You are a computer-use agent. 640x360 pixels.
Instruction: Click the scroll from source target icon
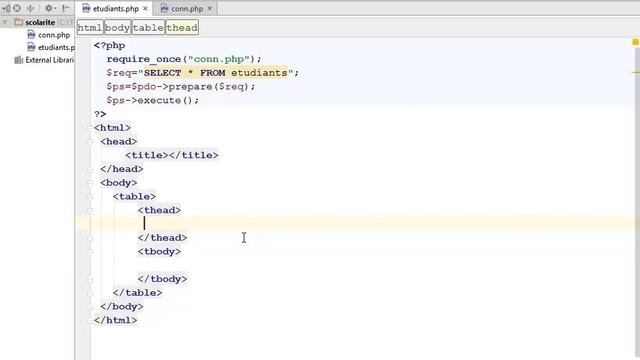click(x=17, y=8)
